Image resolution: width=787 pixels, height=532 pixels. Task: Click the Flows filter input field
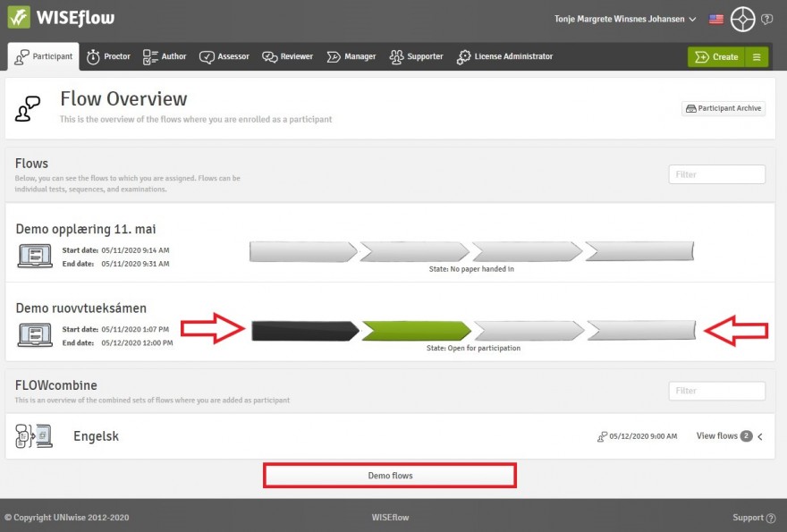click(x=716, y=174)
